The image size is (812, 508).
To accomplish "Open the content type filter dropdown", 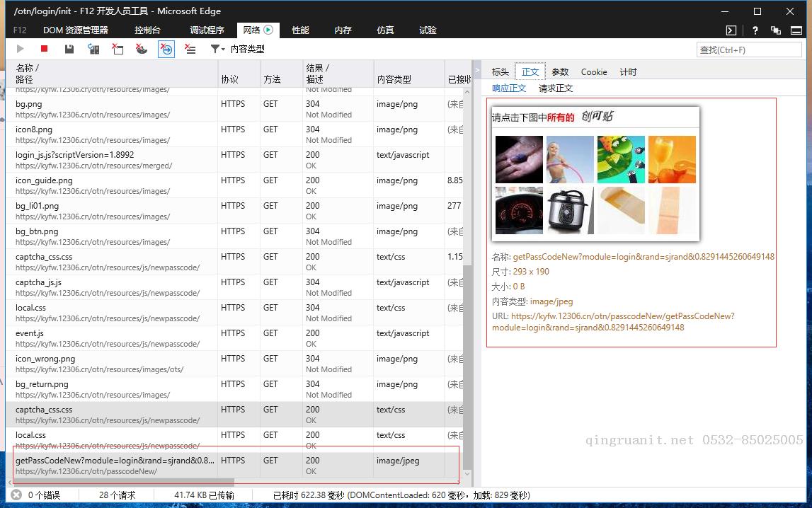I will (x=237, y=49).
